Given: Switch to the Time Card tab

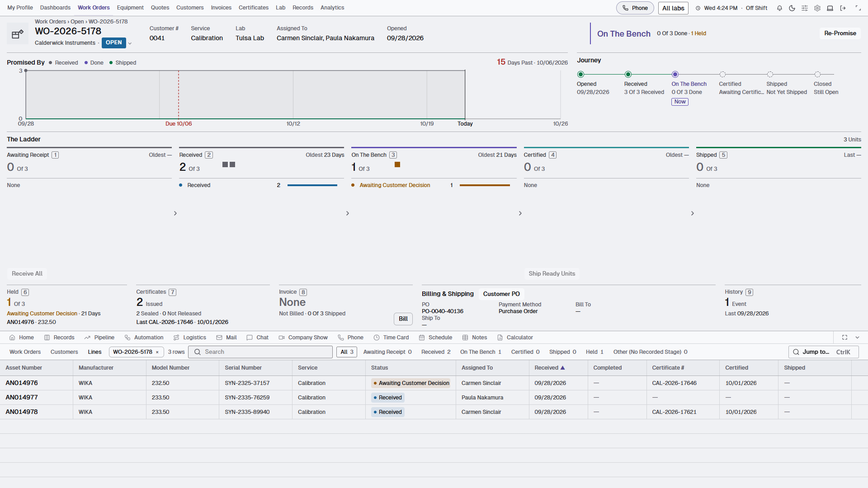Looking at the screenshot, I should (391, 338).
